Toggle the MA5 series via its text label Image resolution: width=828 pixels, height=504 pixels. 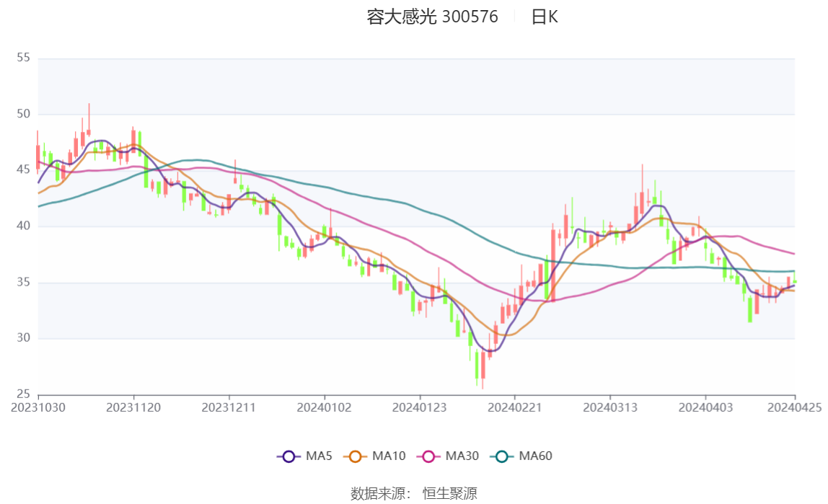tap(319, 456)
